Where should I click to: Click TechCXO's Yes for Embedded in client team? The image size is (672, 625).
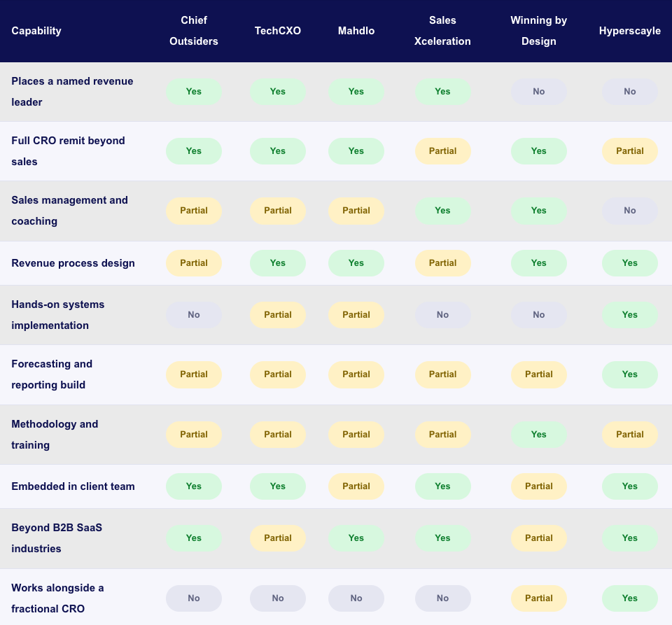[x=278, y=486]
